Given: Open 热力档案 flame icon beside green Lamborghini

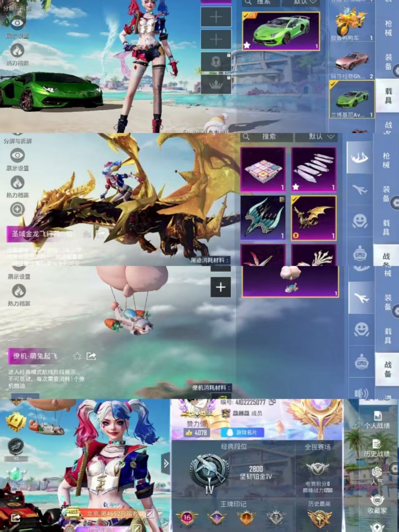Looking at the screenshot, I should pos(17,50).
